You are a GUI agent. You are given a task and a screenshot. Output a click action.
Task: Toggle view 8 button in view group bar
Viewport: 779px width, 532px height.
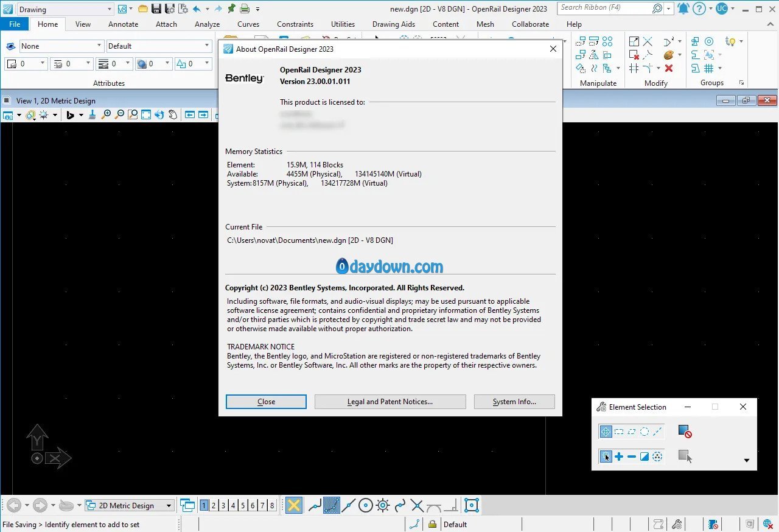272,505
